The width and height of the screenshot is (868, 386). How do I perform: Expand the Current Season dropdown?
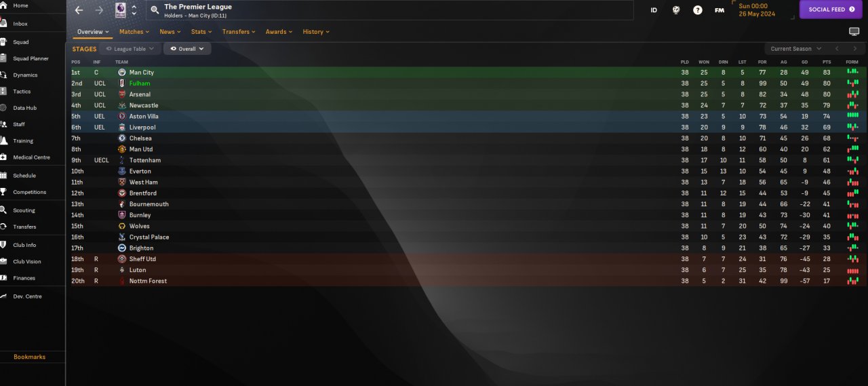click(x=795, y=49)
